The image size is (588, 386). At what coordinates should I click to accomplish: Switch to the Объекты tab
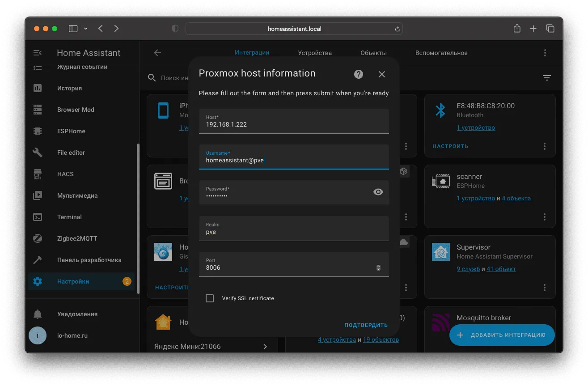373,53
